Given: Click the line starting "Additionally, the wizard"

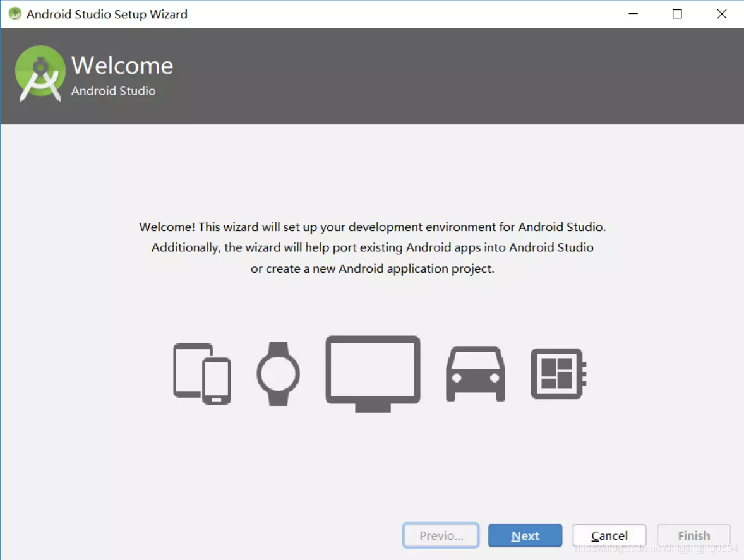Looking at the screenshot, I should pyautogui.click(x=373, y=247).
